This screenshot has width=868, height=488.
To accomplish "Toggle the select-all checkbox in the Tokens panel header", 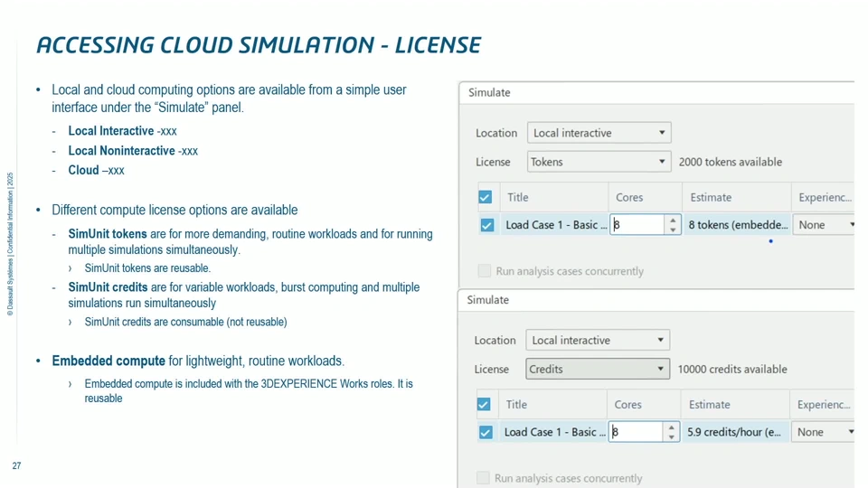I will click(485, 197).
